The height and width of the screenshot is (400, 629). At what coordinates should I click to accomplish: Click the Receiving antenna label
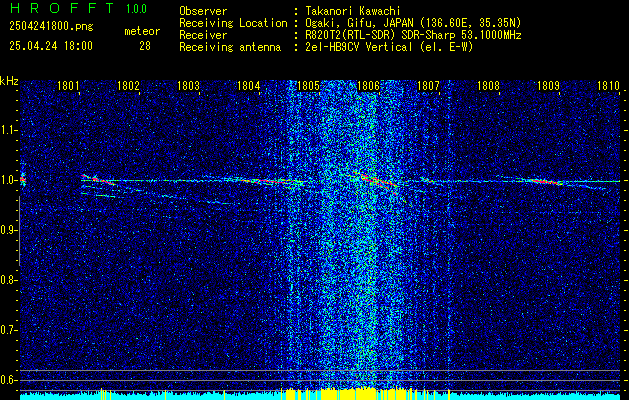point(230,47)
